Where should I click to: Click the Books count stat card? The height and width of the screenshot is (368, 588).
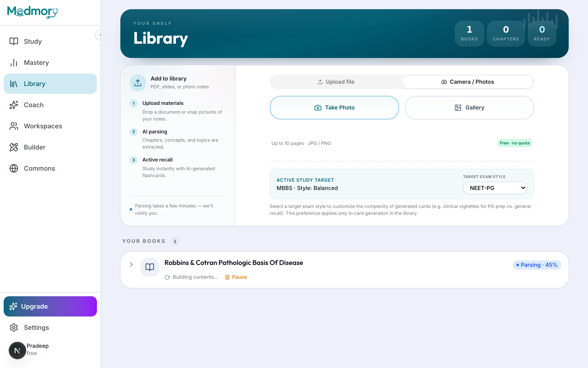pyautogui.click(x=469, y=34)
